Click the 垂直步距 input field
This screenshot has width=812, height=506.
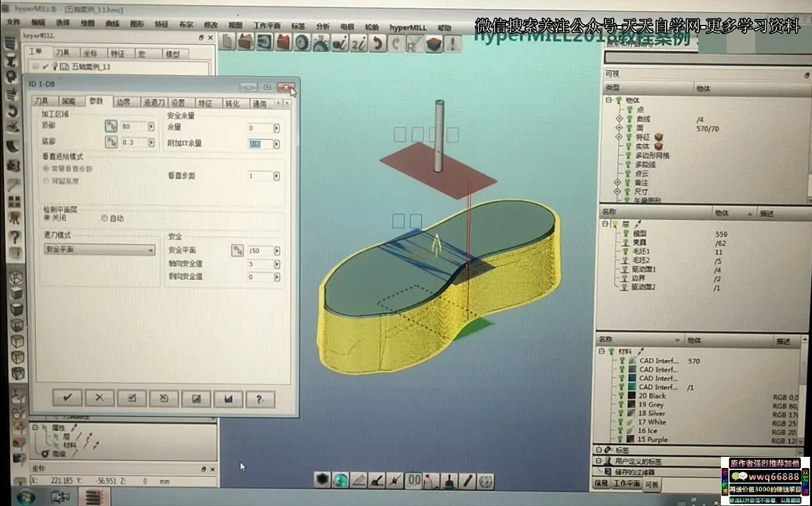coord(259,176)
